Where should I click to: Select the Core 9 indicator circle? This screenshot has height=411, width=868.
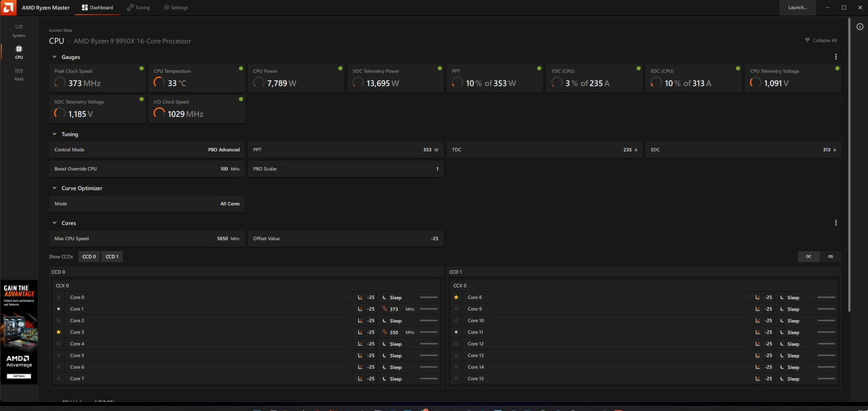pos(456,309)
